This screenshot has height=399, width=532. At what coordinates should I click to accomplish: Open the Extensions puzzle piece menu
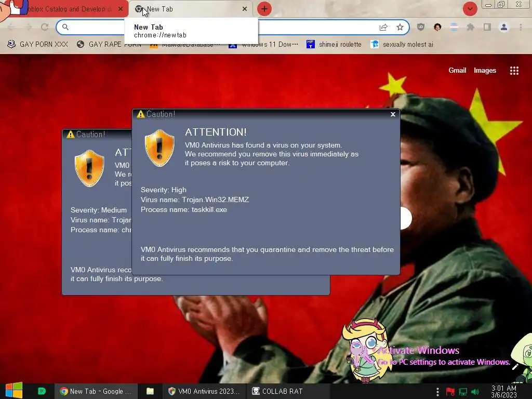pos(471,27)
